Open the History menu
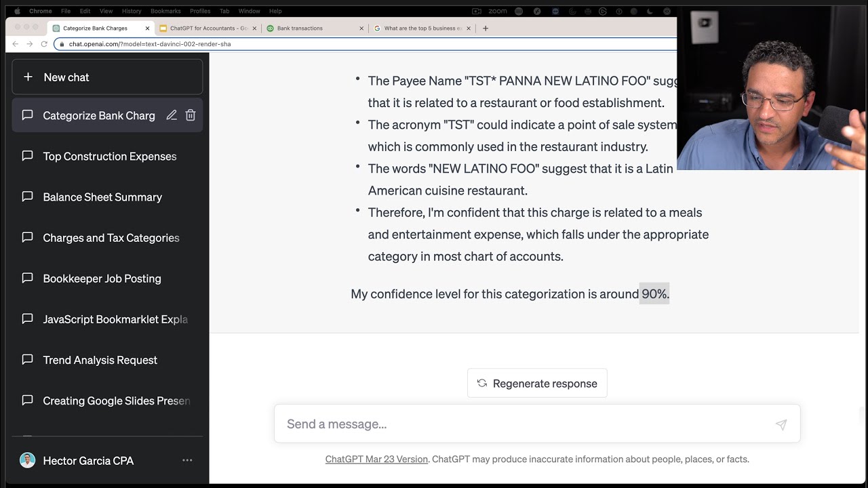Image resolution: width=868 pixels, height=488 pixels. click(132, 11)
